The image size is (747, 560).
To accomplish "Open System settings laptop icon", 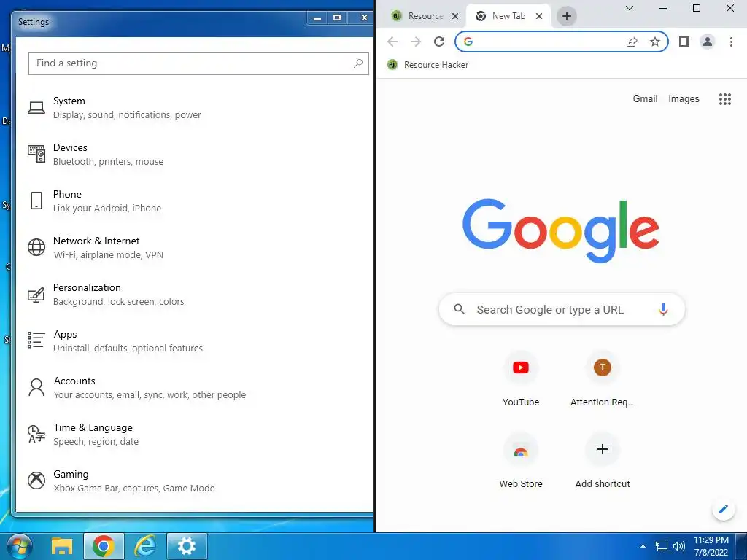I will click(36, 108).
